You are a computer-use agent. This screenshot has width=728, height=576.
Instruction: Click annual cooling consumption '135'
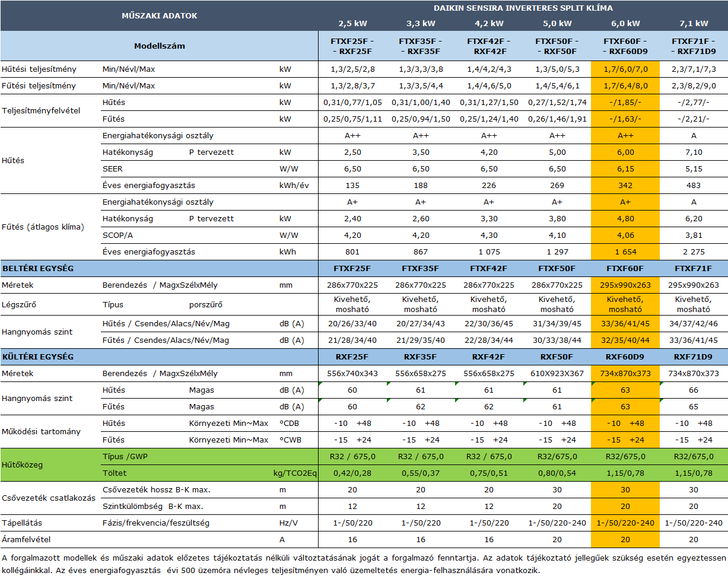pos(352,185)
